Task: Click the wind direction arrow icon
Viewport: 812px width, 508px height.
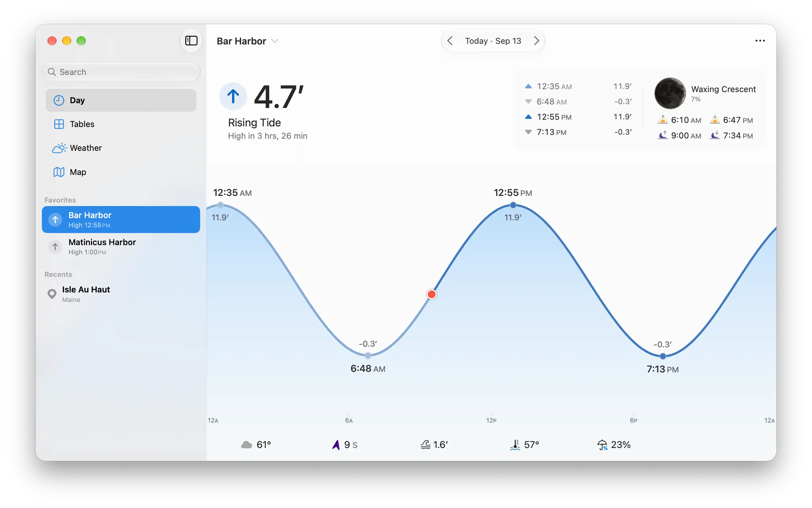Action: pos(336,445)
